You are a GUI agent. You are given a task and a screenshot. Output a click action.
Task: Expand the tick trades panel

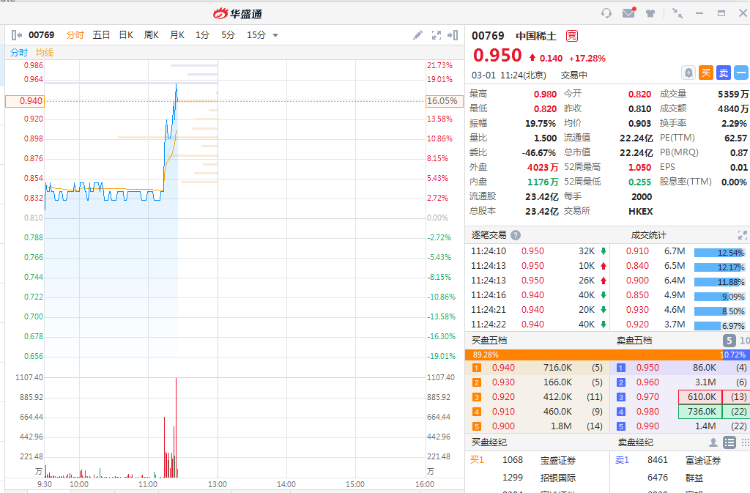[x=741, y=235]
